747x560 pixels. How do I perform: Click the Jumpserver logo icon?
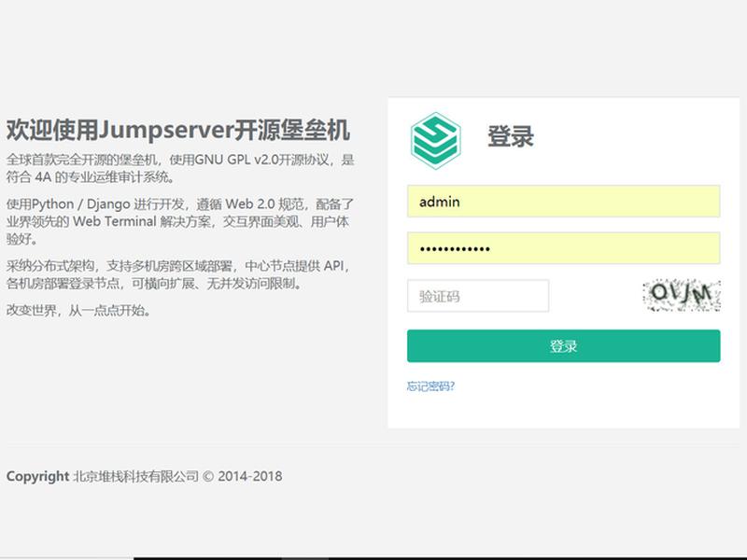coord(435,141)
